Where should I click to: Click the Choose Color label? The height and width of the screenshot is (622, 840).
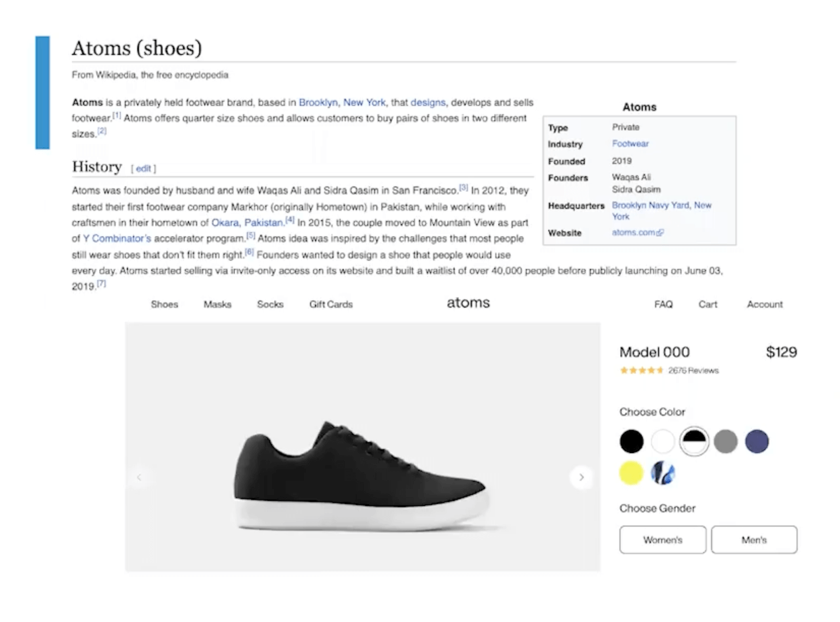tap(653, 411)
